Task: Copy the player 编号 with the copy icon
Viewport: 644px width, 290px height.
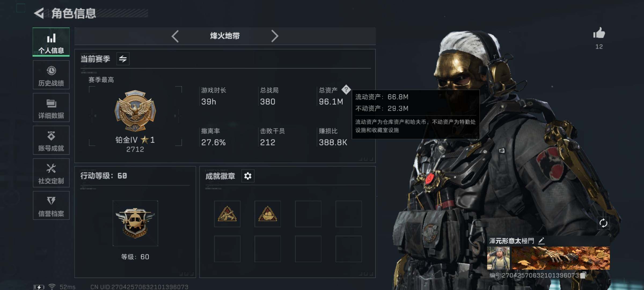Action: click(583, 275)
